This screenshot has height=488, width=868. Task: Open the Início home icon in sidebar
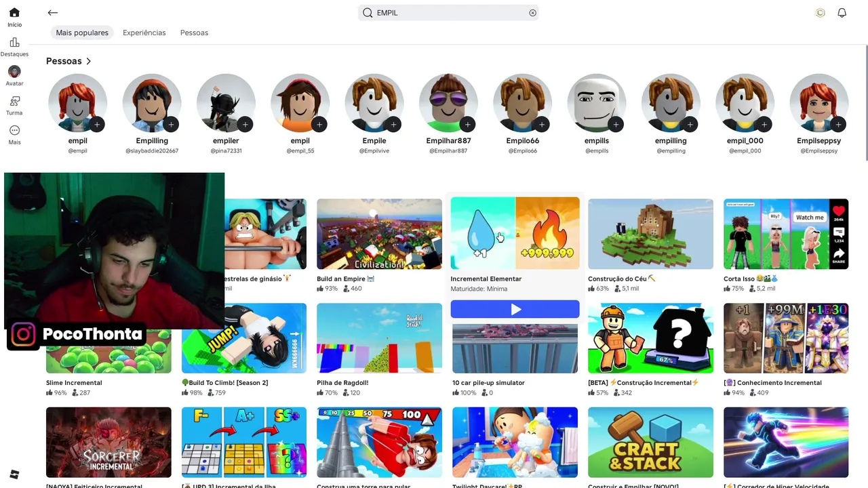click(x=14, y=12)
